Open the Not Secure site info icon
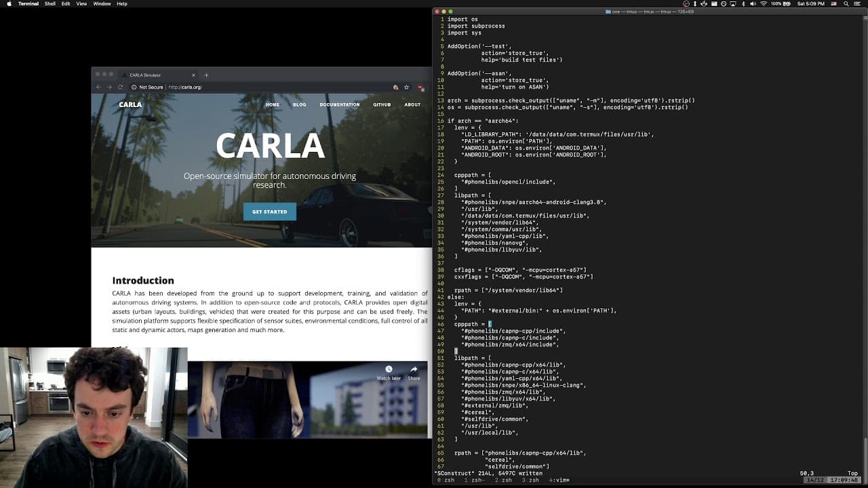The width and height of the screenshot is (868, 488). pos(134,87)
